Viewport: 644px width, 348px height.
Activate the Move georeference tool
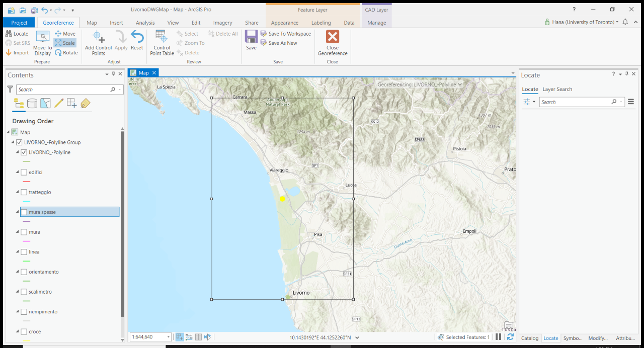65,34
